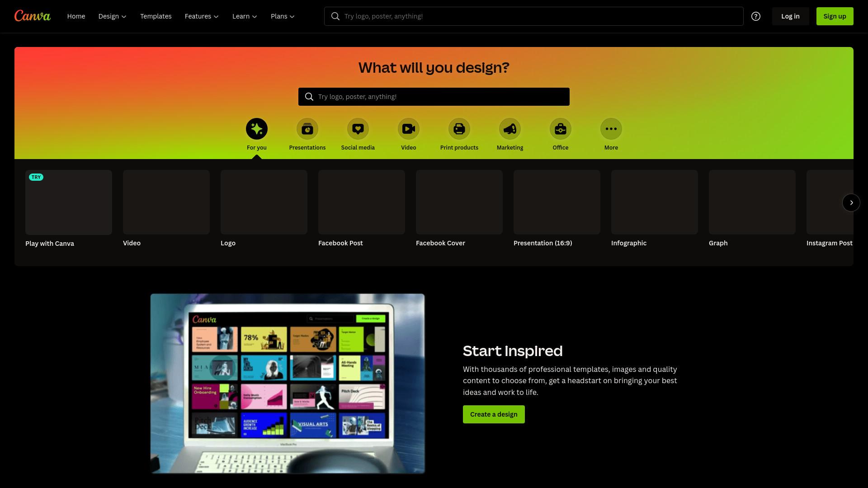The image size is (868, 488).
Task: Expand the Features dropdown
Action: click(x=202, y=16)
